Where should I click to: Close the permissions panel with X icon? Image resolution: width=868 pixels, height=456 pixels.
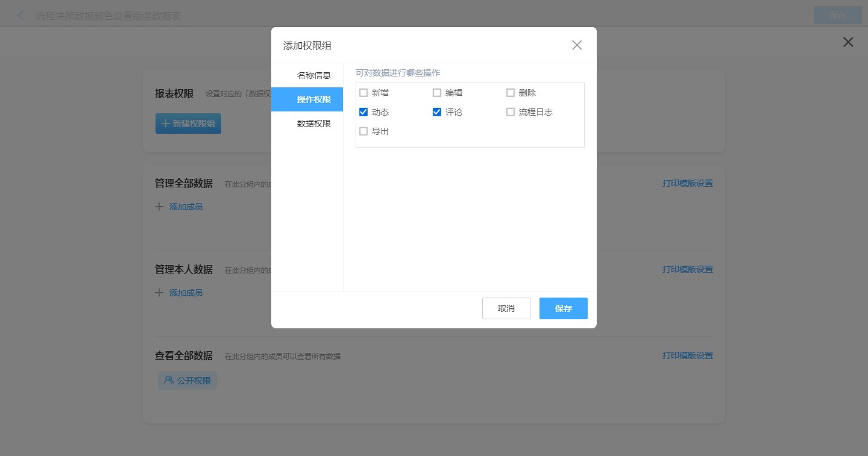pos(848,42)
